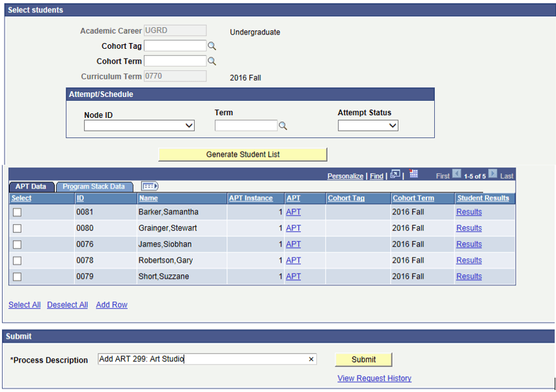
Task: Click the Generate Student List button
Action: click(242, 154)
